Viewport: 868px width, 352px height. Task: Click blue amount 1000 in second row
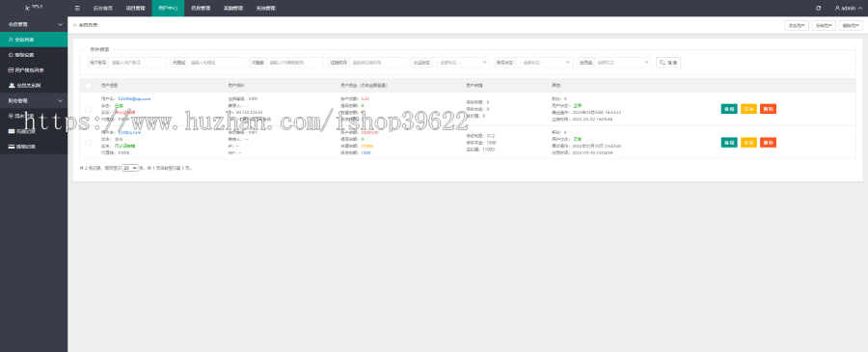(366, 152)
